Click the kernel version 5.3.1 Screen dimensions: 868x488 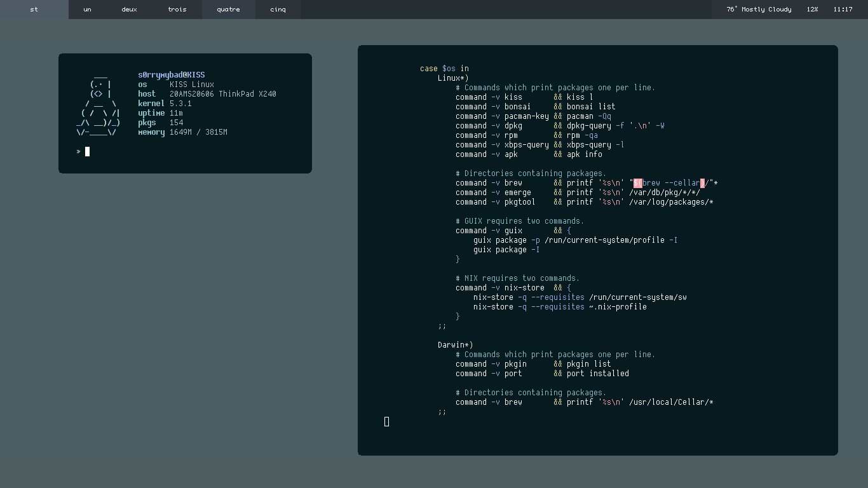[180, 104]
